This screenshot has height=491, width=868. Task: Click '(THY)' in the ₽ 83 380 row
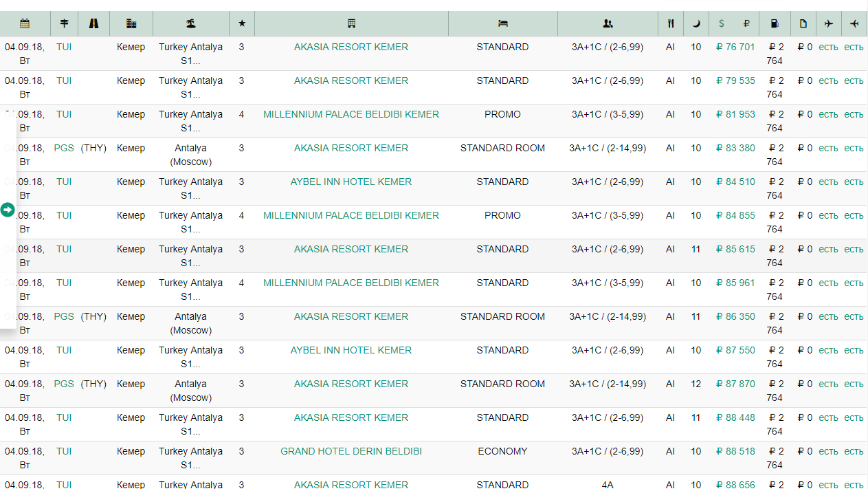click(x=93, y=148)
